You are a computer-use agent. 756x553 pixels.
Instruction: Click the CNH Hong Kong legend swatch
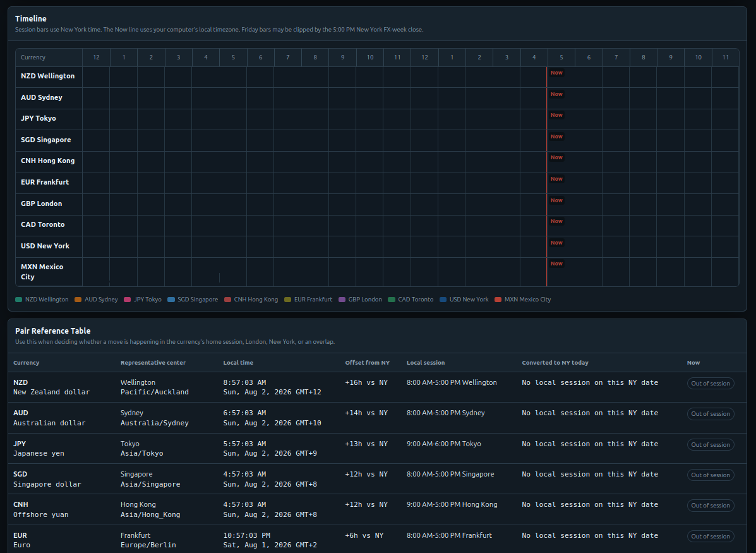tap(227, 300)
